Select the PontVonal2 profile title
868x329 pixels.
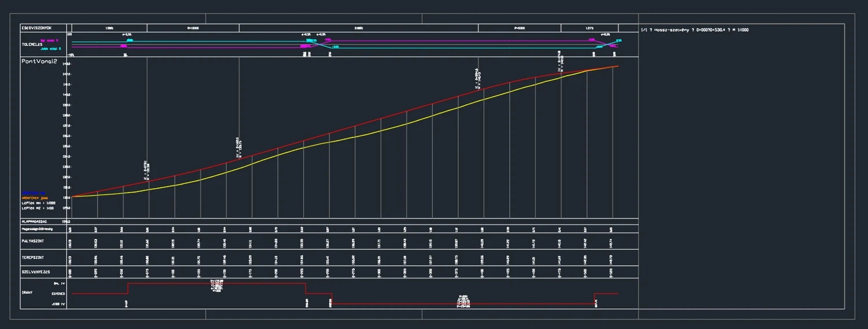click(x=39, y=61)
